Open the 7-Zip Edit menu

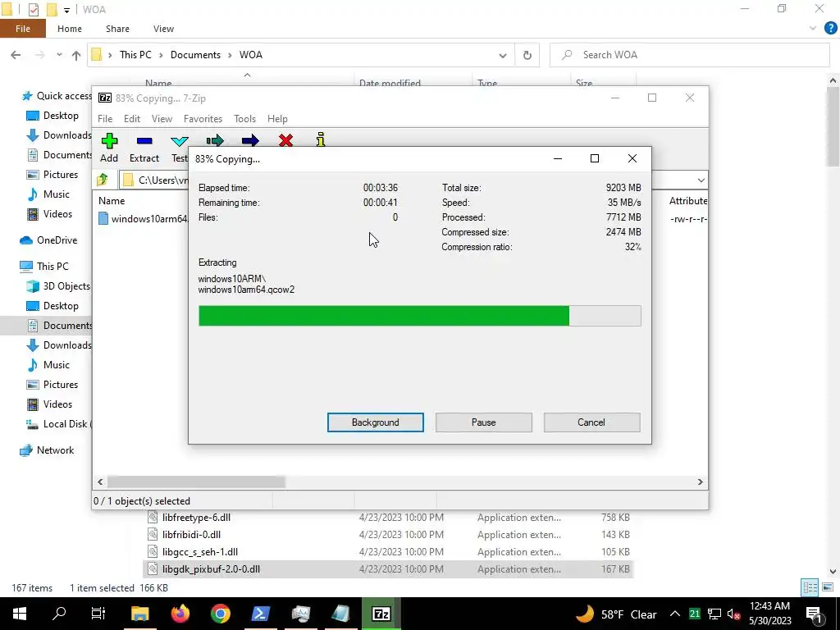pos(132,119)
